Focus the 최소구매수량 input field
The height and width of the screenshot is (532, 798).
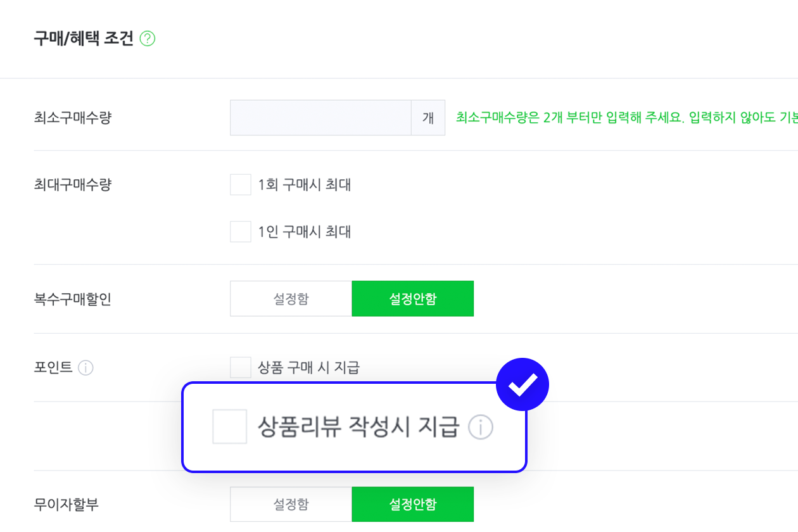(320, 118)
